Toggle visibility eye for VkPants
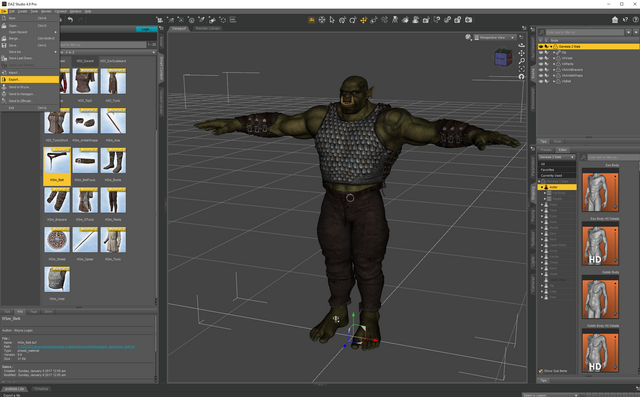The height and width of the screenshot is (397, 640). coord(541,64)
